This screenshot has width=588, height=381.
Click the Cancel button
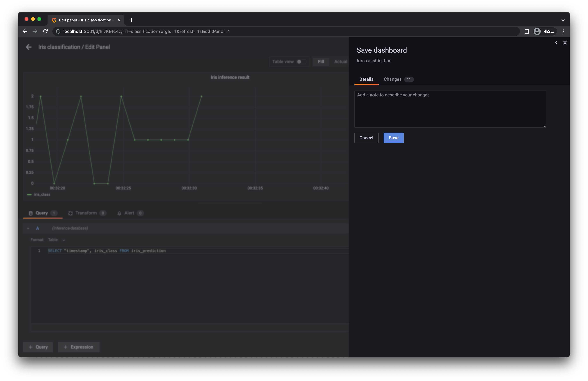pos(366,138)
